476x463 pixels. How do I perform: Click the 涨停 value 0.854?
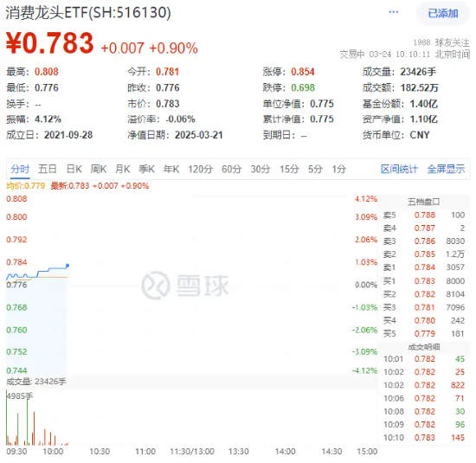[303, 72]
